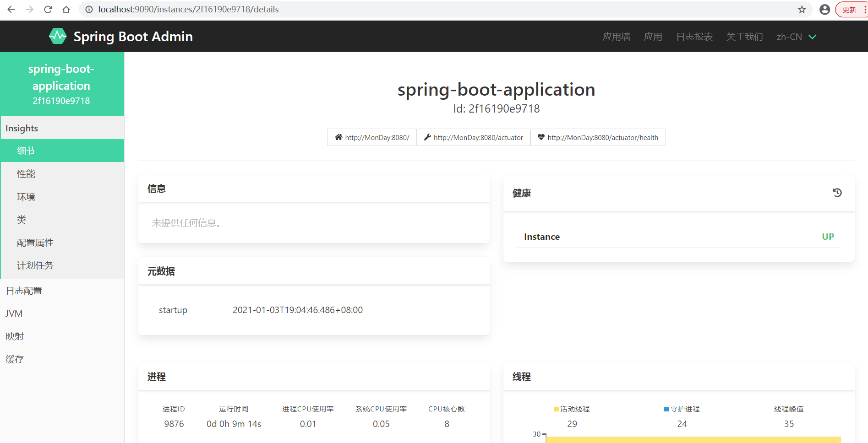Go back with the browser back arrow
The image size is (868, 443).
pos(11,9)
